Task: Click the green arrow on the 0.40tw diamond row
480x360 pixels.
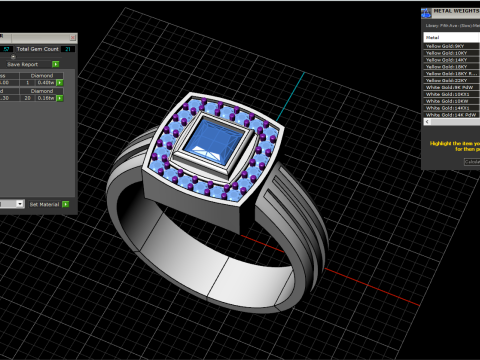Action: (x=60, y=83)
